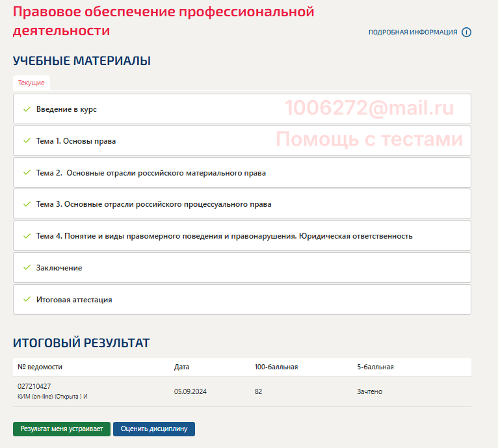Click the checkmark icon beside Тема 3
This screenshot has width=498, height=448.
click(27, 204)
